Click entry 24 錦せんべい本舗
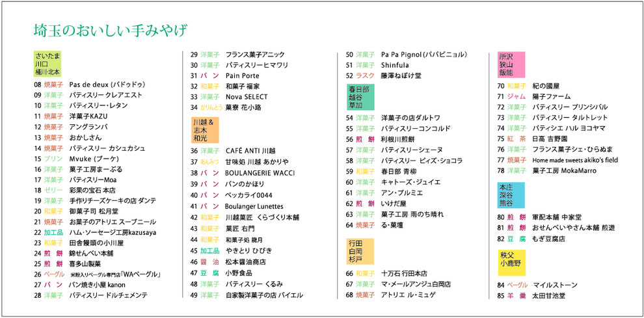The width and height of the screenshot is (644, 318). pyautogui.click(x=74, y=254)
